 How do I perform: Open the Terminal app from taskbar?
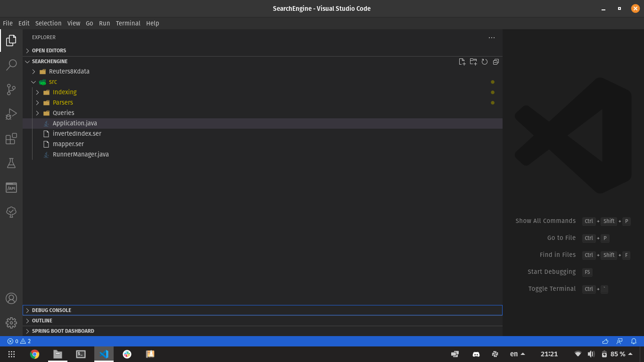point(81,354)
